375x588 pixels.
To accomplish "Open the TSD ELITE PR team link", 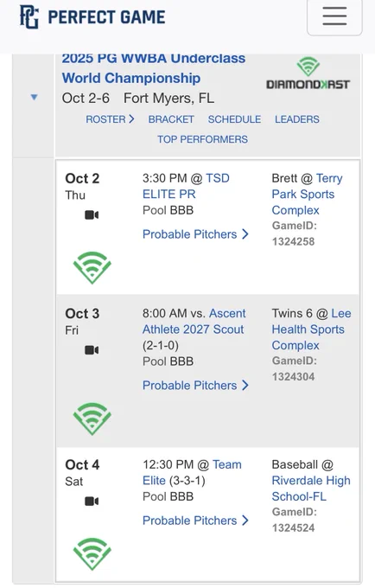I will [x=186, y=186].
